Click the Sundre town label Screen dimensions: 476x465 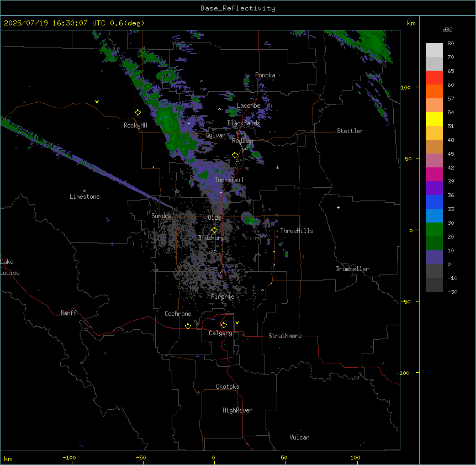(161, 216)
